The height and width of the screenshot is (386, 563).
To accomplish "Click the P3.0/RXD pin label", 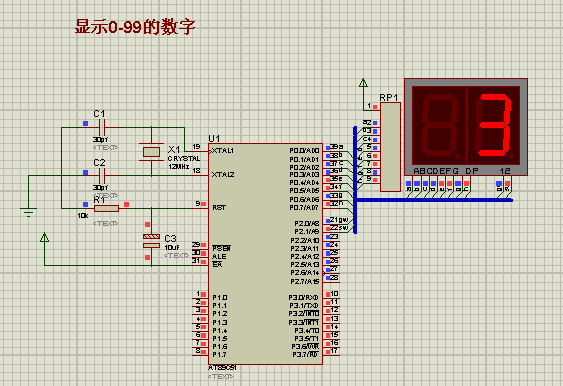I will [304, 298].
